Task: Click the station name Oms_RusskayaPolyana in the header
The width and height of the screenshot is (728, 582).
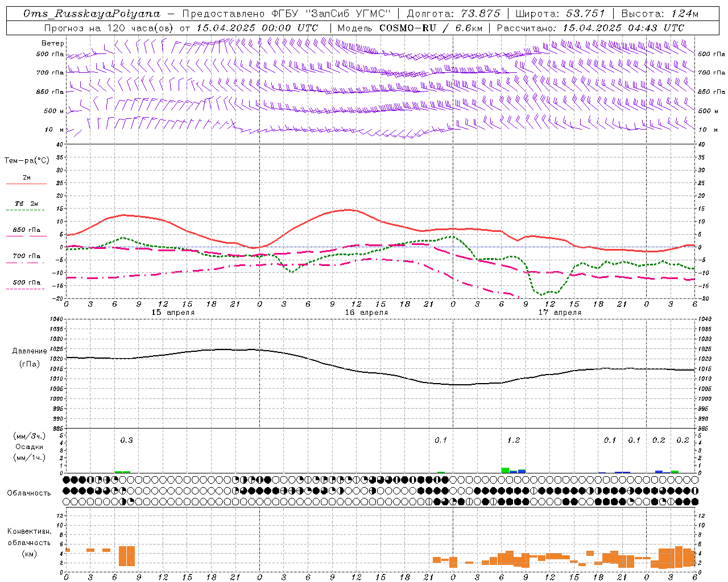Action: (x=92, y=14)
